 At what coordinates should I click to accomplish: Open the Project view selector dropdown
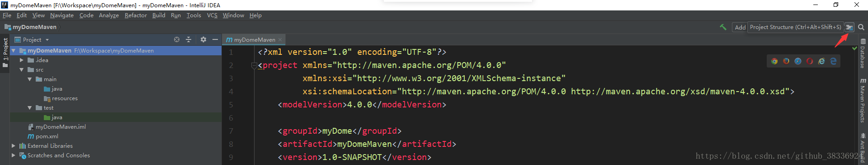coord(33,40)
